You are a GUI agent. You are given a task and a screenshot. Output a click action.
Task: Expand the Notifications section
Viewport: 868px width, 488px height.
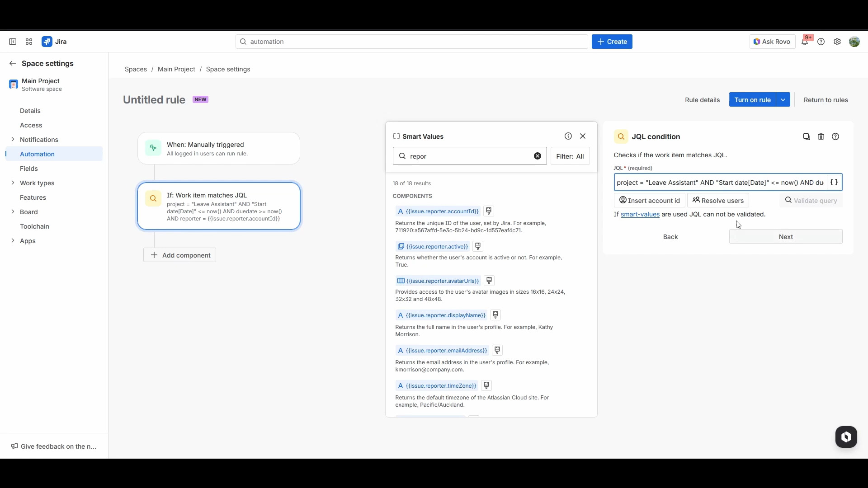13,139
